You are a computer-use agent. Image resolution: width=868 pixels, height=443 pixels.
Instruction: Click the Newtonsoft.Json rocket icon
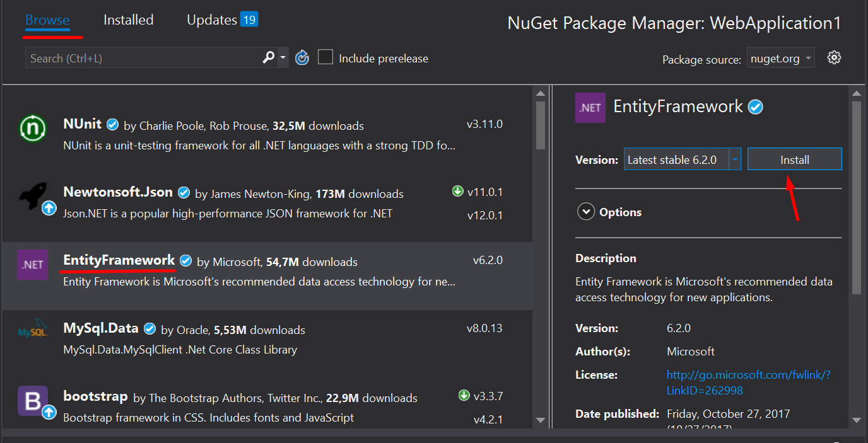(32, 197)
